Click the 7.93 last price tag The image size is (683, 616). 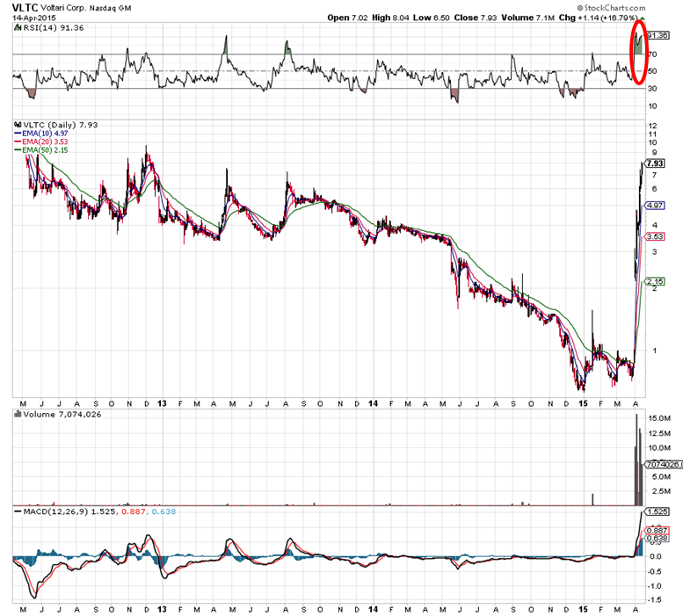pos(655,163)
